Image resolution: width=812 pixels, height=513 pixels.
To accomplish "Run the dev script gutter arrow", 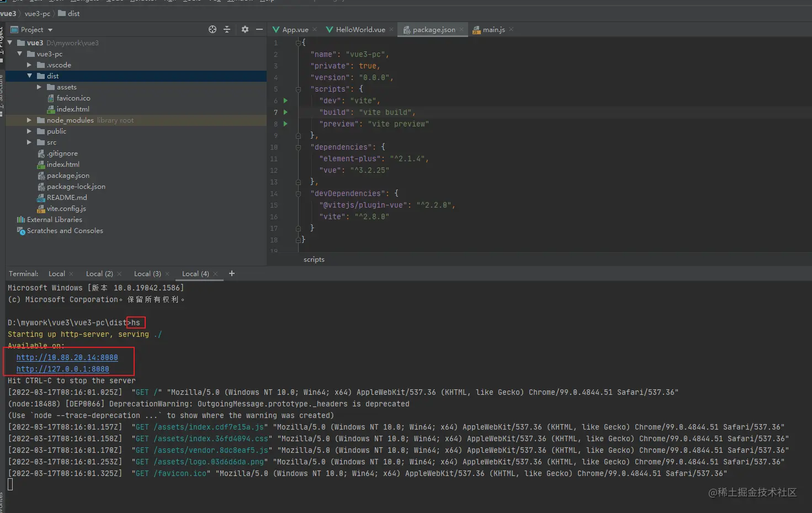I will [285, 101].
